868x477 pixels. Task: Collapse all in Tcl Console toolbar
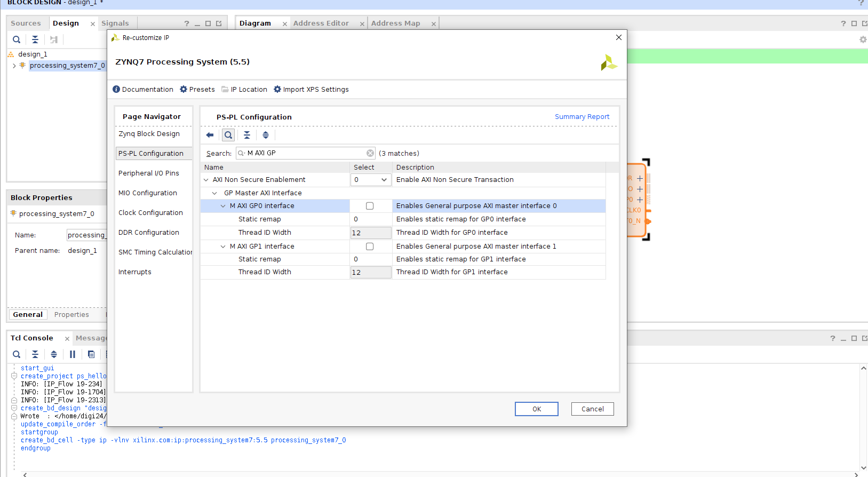35,354
